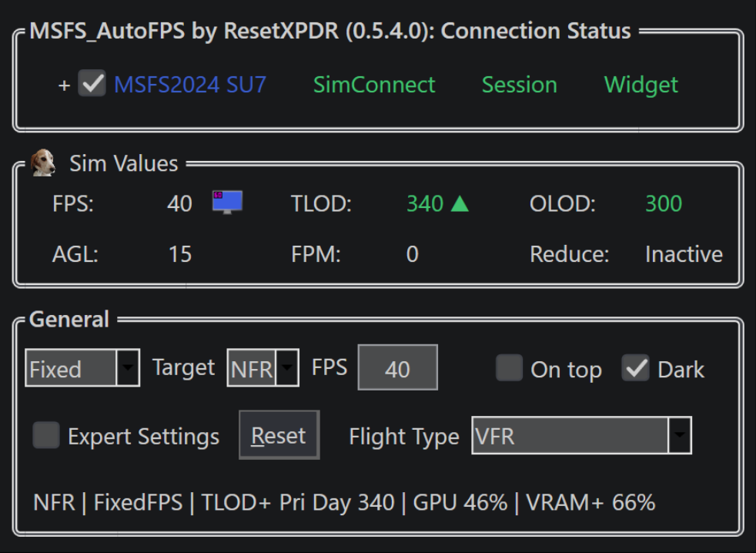Click the TLOD value 340
The image size is (756, 553).
coord(425,203)
